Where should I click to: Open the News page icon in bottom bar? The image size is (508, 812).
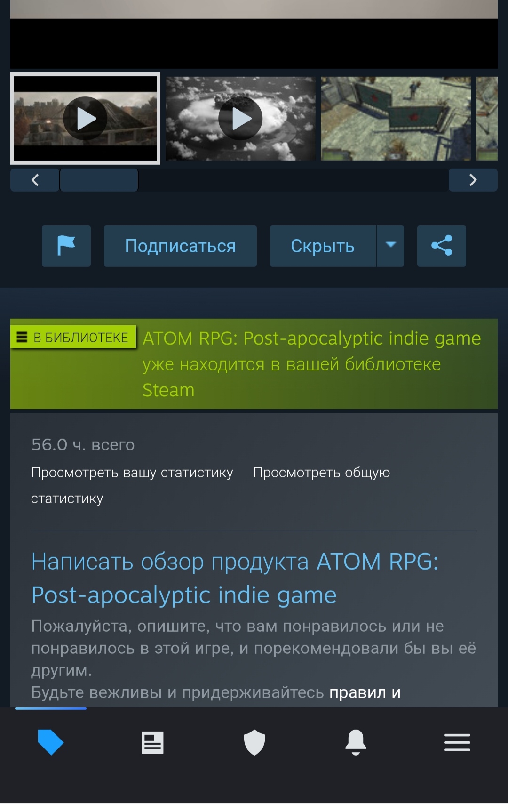pos(152,742)
